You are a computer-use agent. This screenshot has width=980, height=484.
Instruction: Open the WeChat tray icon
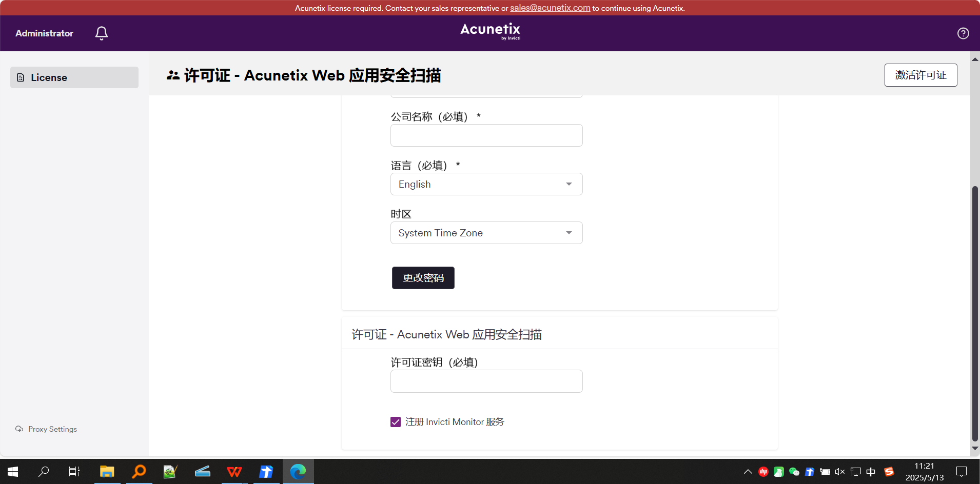point(794,472)
